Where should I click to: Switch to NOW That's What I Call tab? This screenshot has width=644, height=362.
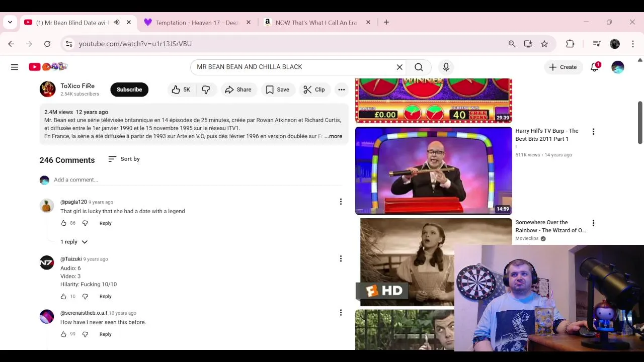coord(316,22)
